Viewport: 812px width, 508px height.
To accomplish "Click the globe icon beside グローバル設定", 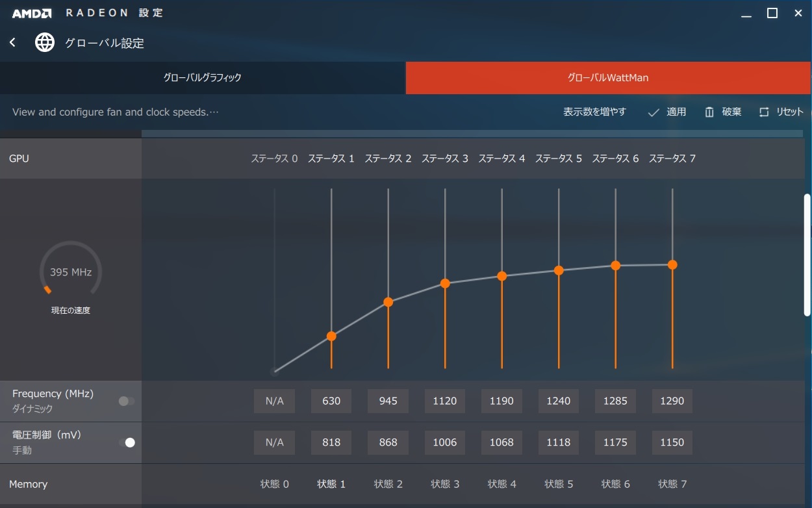I will [45, 43].
